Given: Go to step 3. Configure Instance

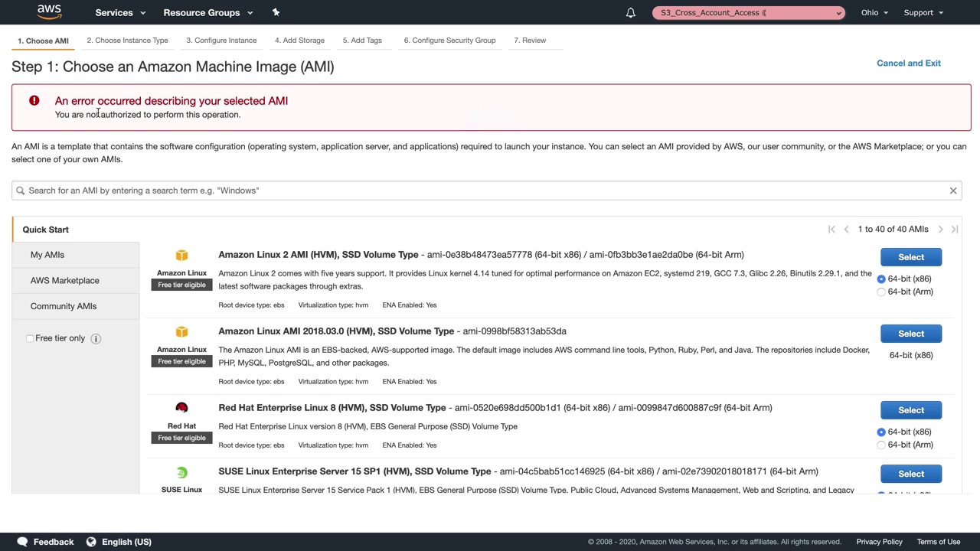Looking at the screenshot, I should click(x=221, y=41).
